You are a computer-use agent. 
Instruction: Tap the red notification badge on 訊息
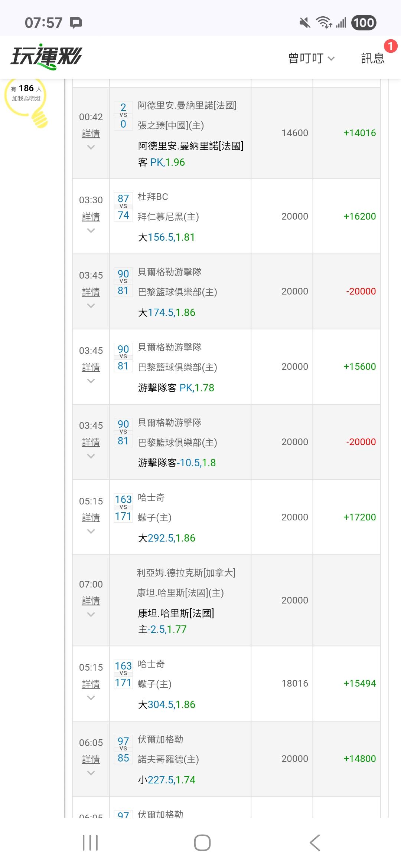pos(390,46)
